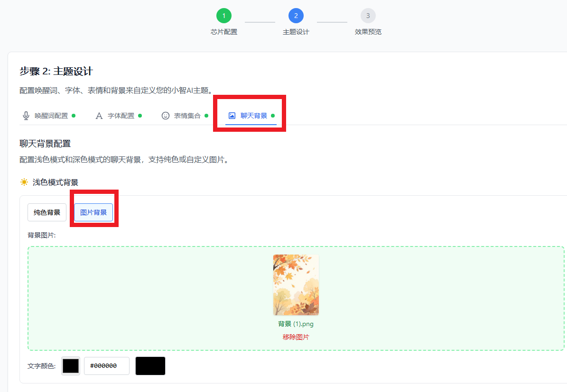Click the smiley face emoji icon
The height and width of the screenshot is (392, 567).
click(x=166, y=116)
